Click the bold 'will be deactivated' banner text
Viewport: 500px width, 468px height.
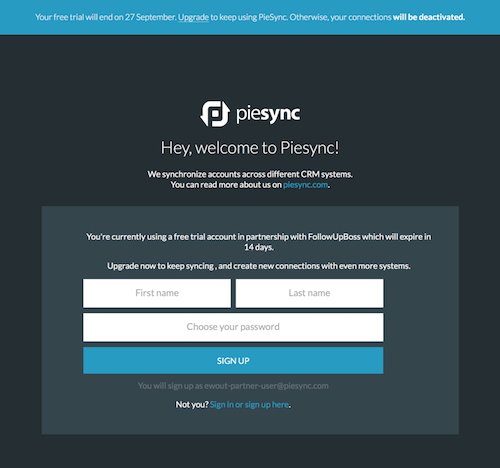pyautogui.click(x=429, y=17)
